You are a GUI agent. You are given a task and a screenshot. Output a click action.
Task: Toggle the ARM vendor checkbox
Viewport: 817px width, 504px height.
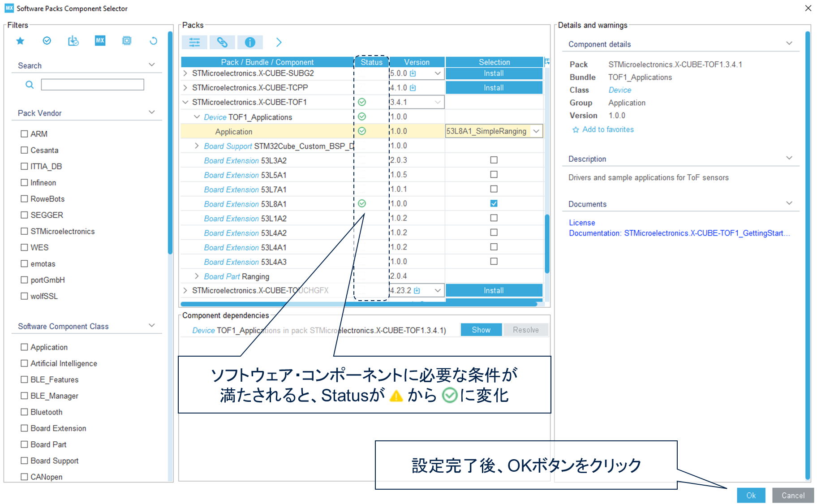point(24,134)
